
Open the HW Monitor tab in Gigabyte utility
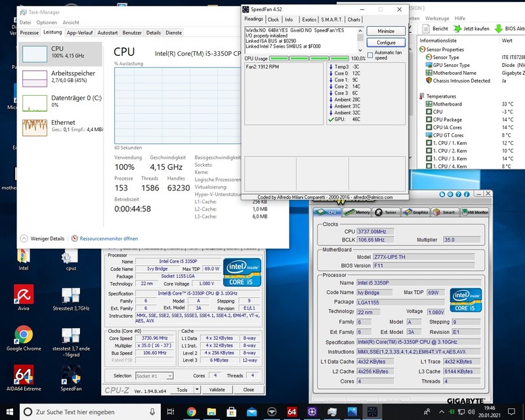pyautogui.click(x=474, y=212)
